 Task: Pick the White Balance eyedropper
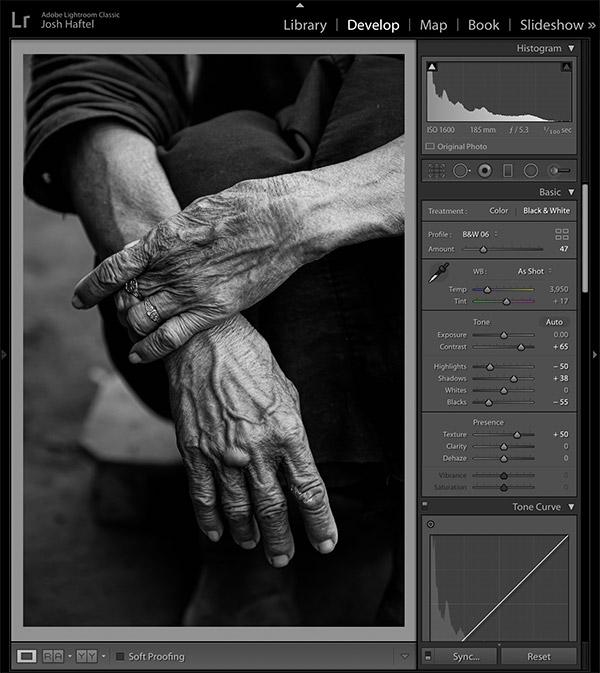[438, 273]
